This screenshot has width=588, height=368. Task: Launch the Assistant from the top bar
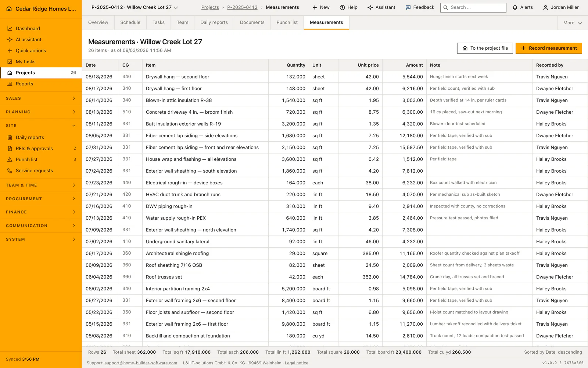click(381, 7)
